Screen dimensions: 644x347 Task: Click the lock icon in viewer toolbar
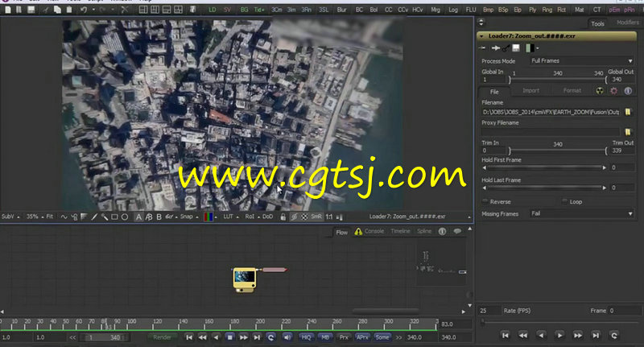[x=283, y=217]
